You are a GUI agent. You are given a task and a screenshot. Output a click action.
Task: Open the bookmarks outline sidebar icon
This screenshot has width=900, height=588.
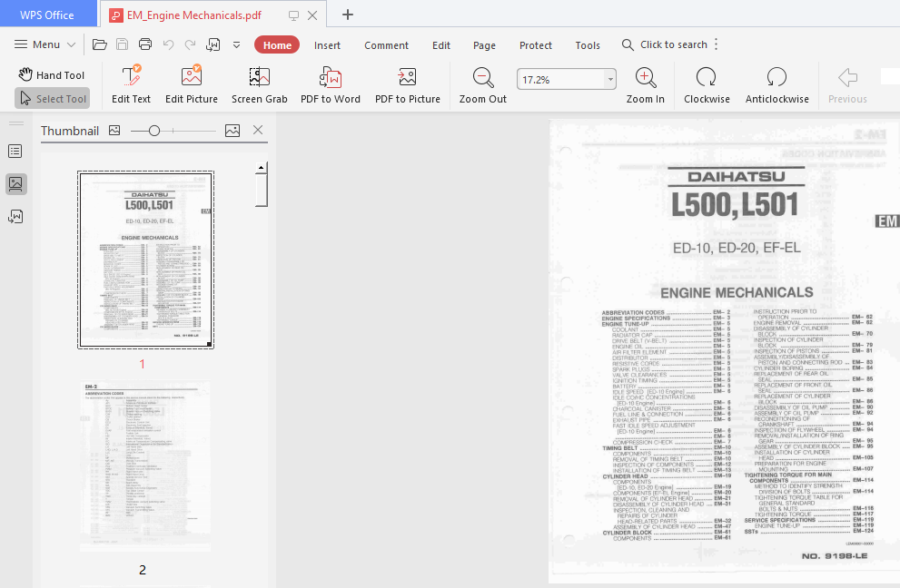coord(15,152)
